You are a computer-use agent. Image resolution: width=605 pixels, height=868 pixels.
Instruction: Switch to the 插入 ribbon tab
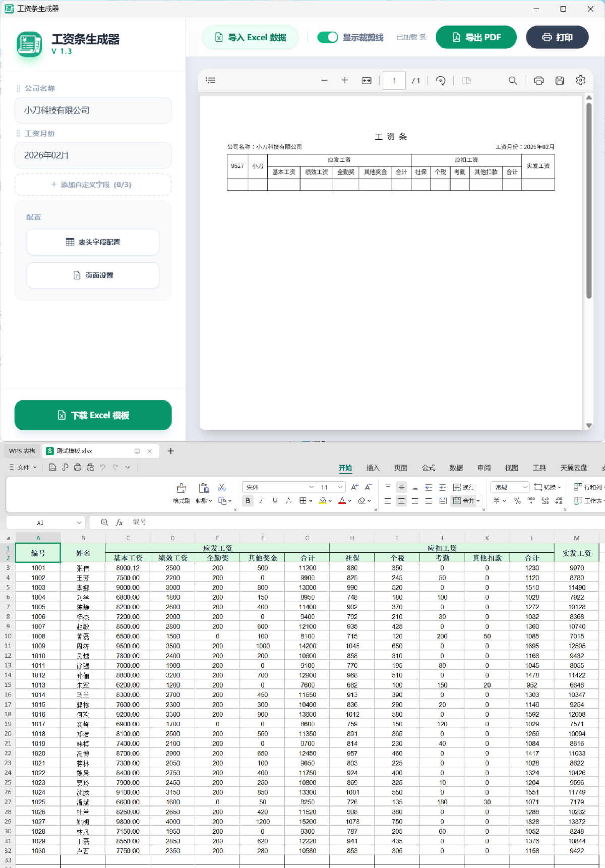click(x=373, y=468)
